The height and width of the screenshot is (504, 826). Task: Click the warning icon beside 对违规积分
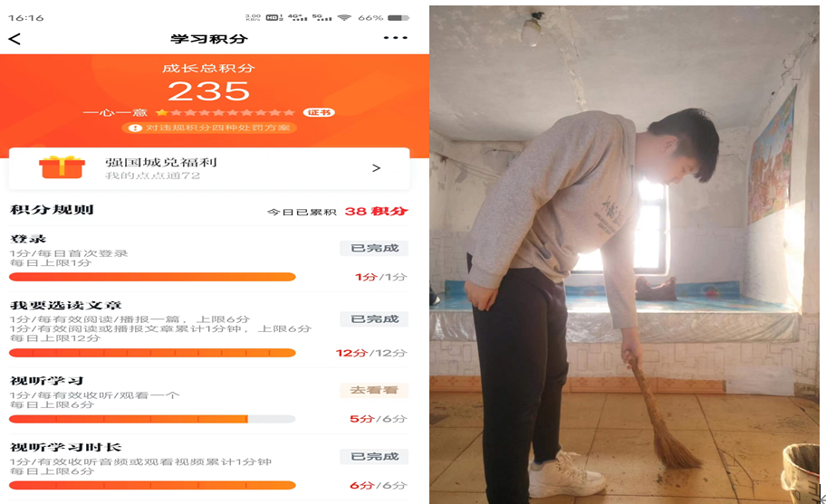coord(136,128)
